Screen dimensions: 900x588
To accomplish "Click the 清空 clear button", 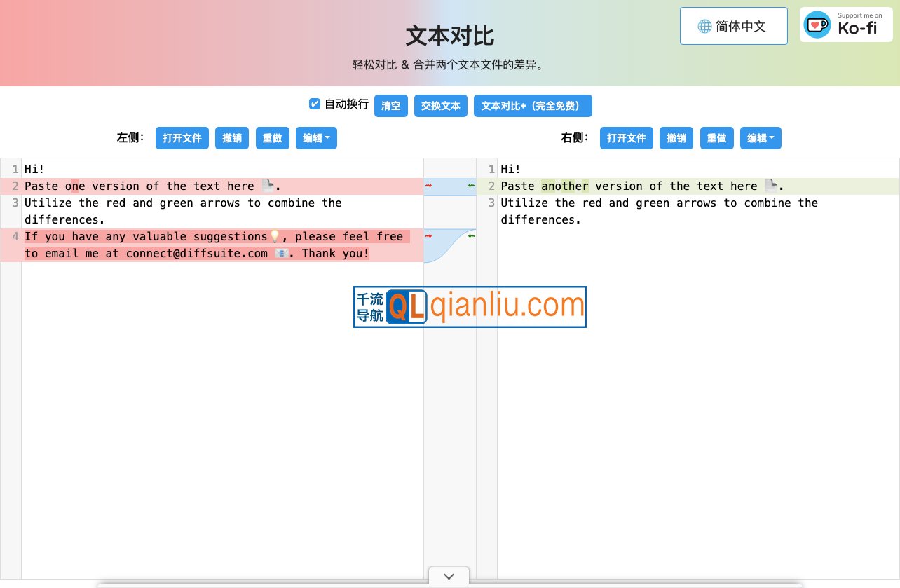I will (391, 106).
